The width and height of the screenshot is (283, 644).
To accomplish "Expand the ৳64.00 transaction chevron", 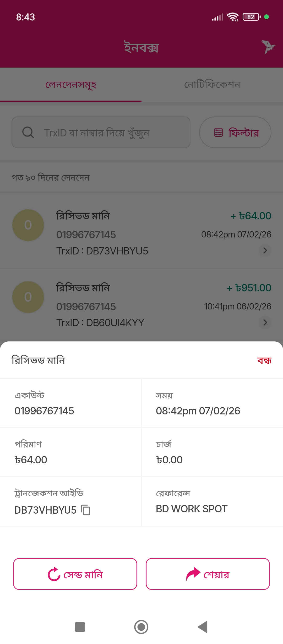I will click(x=265, y=251).
